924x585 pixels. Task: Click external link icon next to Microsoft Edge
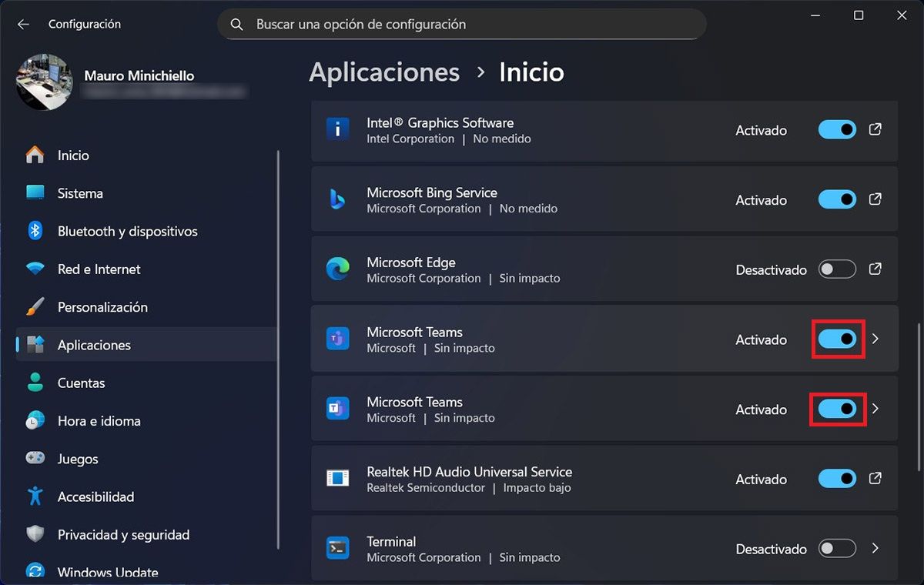875,269
